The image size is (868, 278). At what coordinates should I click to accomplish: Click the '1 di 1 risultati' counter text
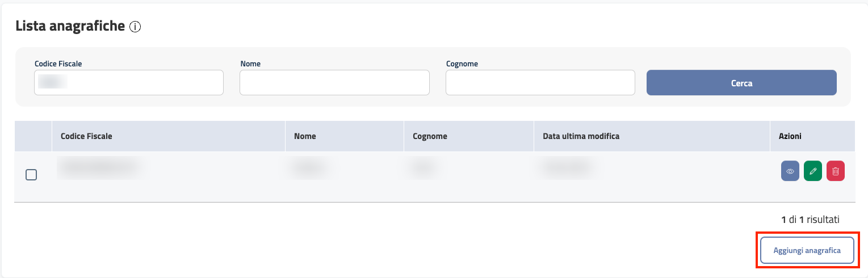click(810, 219)
